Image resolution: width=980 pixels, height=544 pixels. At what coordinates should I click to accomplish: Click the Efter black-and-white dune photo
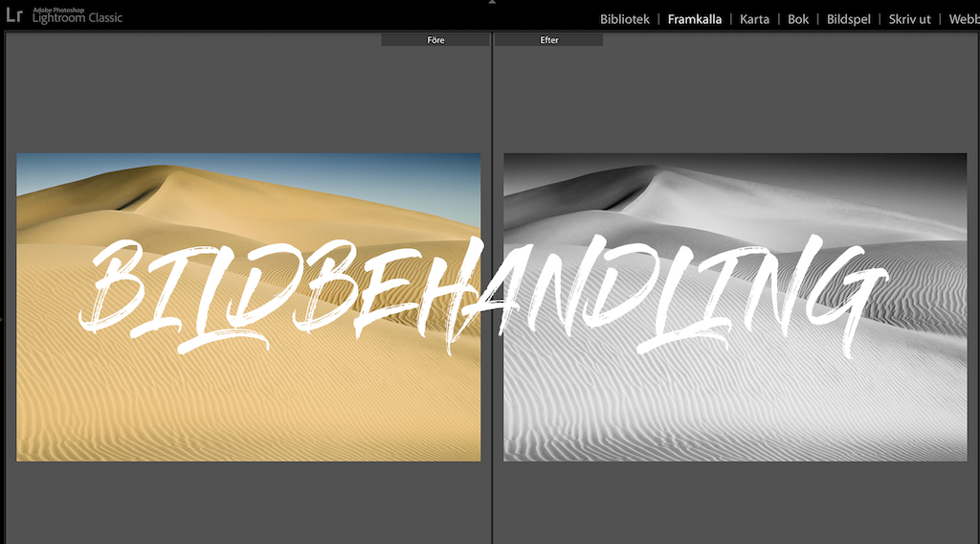(x=735, y=307)
